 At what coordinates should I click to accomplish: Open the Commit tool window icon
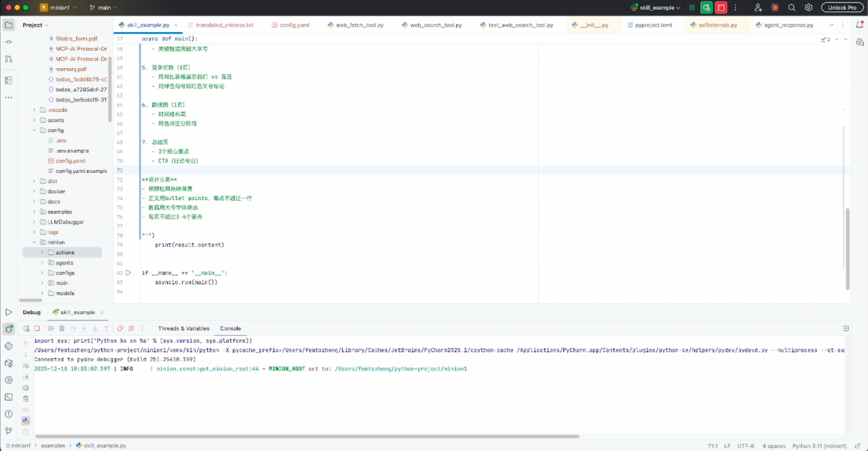pyautogui.click(x=9, y=42)
